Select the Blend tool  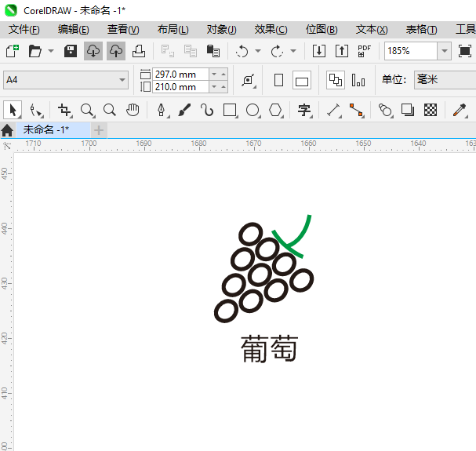[385, 110]
